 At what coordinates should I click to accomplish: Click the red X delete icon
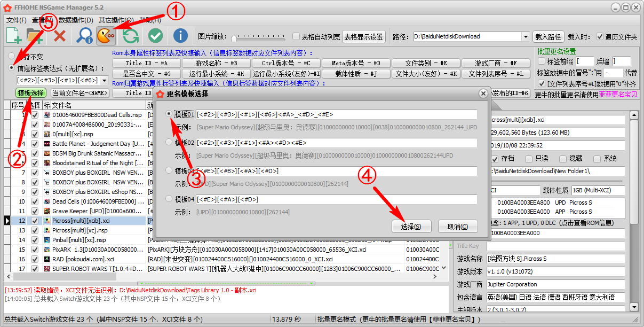click(x=60, y=36)
